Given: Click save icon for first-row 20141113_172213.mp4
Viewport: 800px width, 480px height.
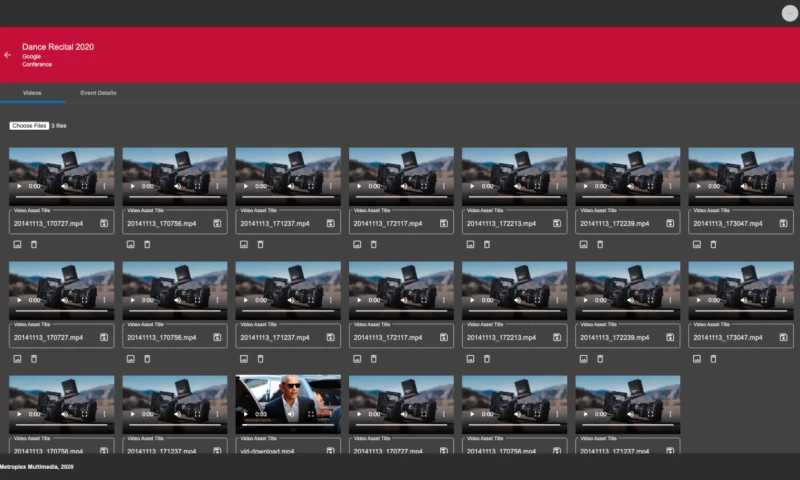Looking at the screenshot, I should tap(556, 224).
